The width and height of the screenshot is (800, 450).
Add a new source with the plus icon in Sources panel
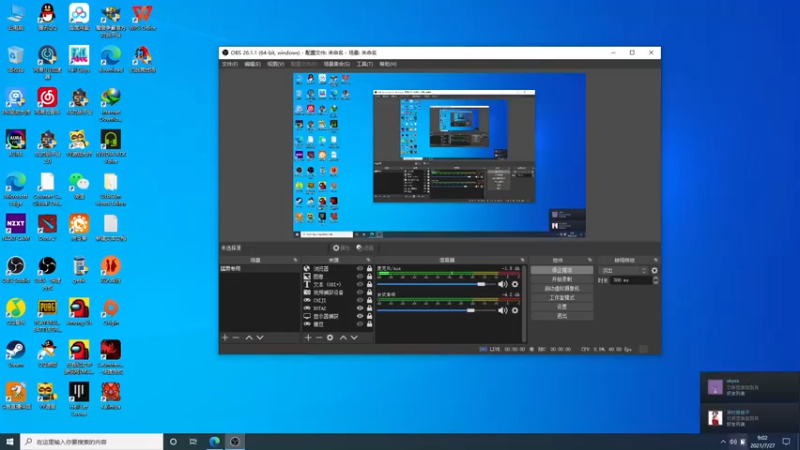(x=308, y=338)
